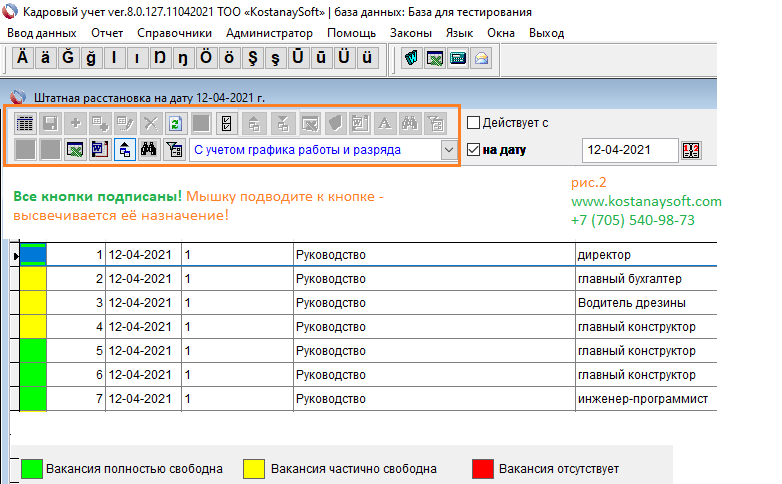Open the 'Отчет' menu
The height and width of the screenshot is (484, 782).
tap(107, 33)
